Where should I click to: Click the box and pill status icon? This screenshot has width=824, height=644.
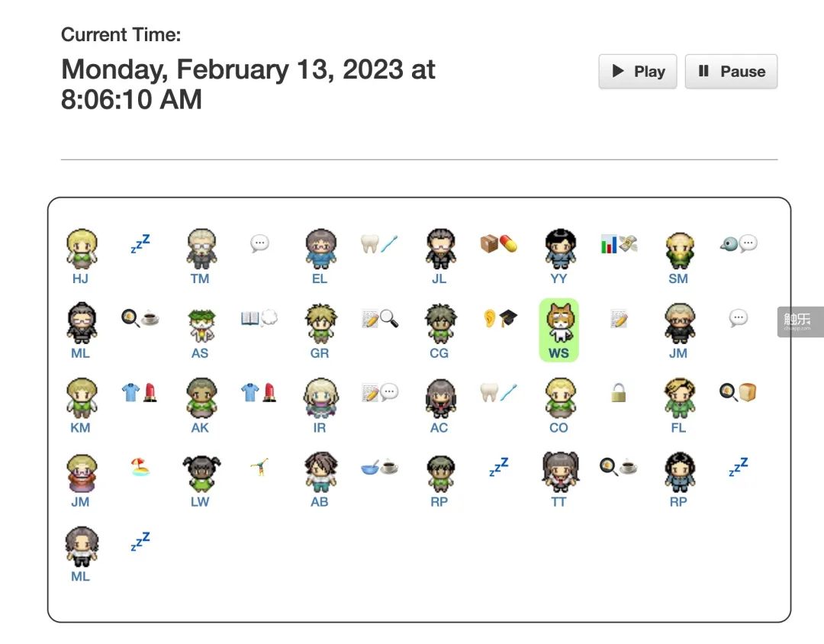[498, 243]
